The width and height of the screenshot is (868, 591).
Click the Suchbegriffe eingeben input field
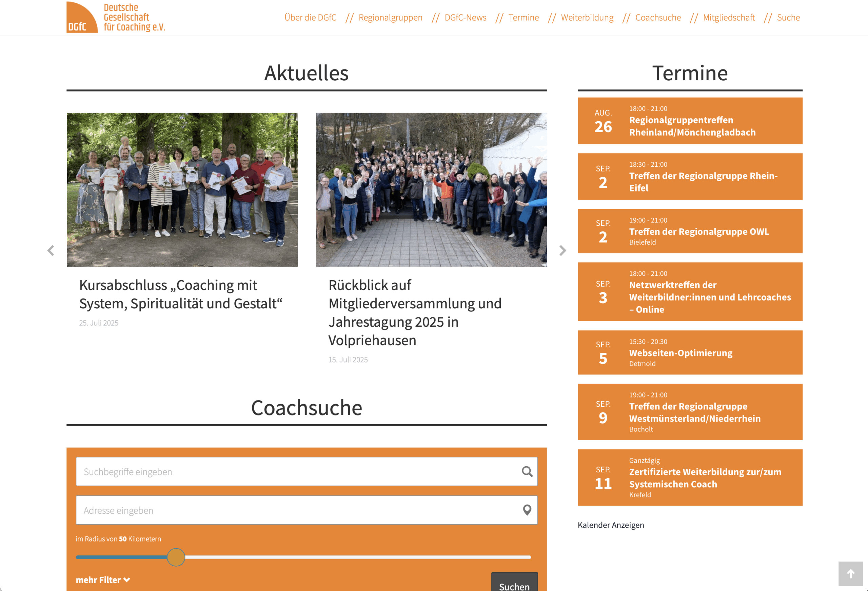tap(261, 471)
